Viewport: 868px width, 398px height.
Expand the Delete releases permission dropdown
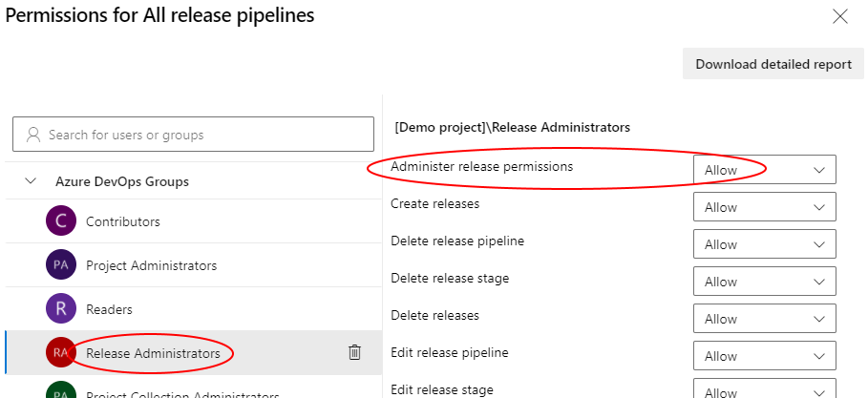tap(764, 319)
